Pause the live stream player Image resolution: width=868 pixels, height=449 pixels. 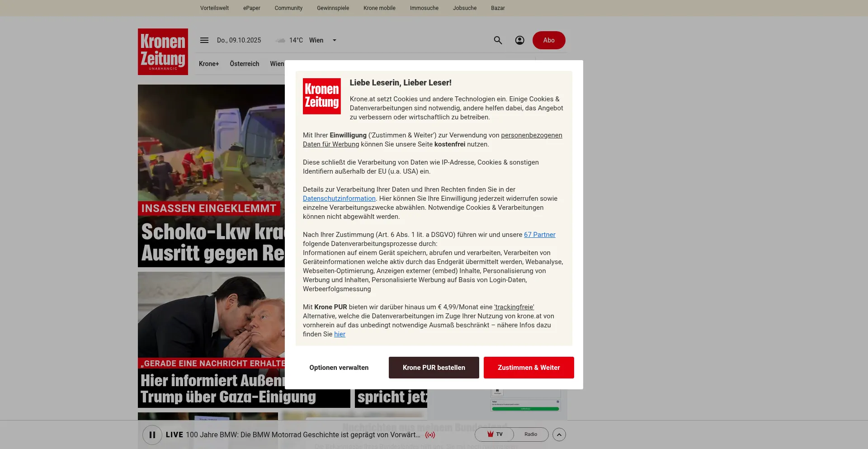coord(152,435)
